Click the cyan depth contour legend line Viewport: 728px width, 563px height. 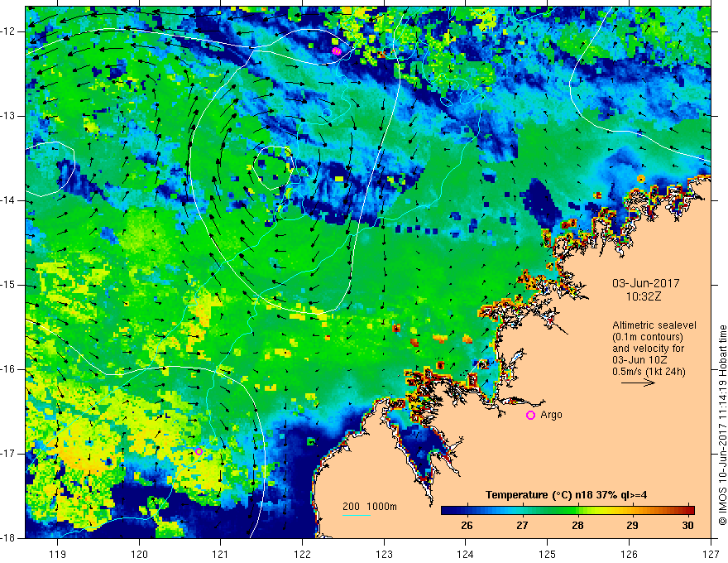point(356,515)
